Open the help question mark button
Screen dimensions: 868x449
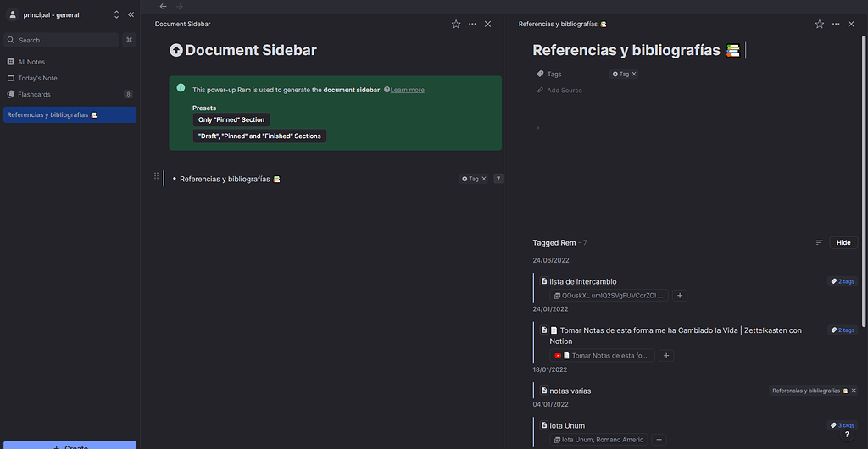point(847,435)
